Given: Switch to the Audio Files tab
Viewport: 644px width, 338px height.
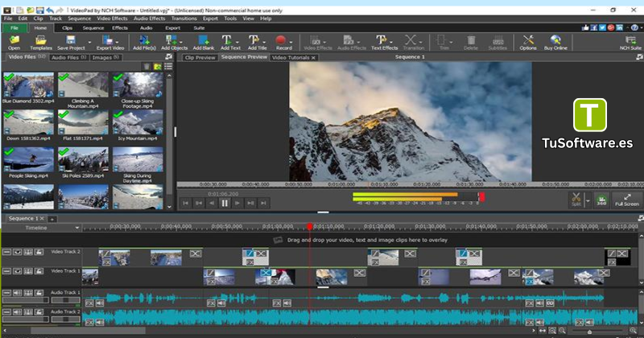Looking at the screenshot, I should click(69, 57).
